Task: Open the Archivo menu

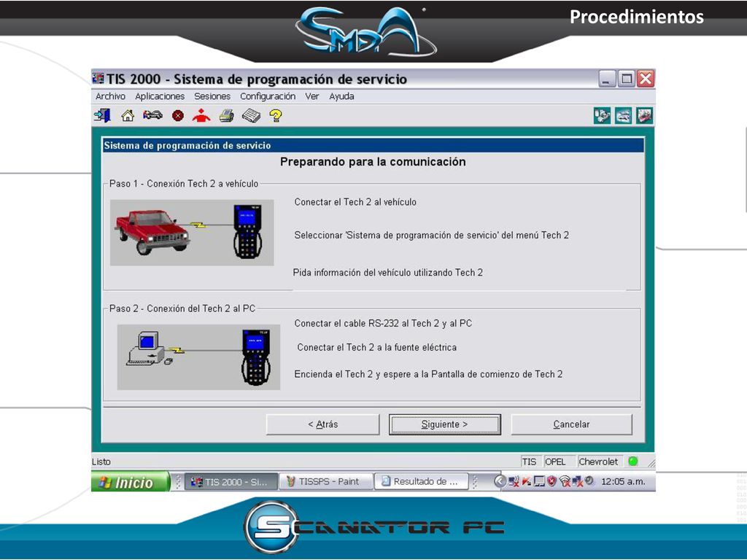Action: 111,96
